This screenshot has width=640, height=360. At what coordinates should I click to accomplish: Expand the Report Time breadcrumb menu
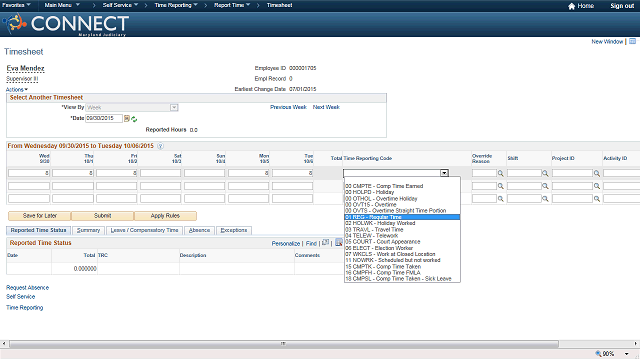click(232, 5)
